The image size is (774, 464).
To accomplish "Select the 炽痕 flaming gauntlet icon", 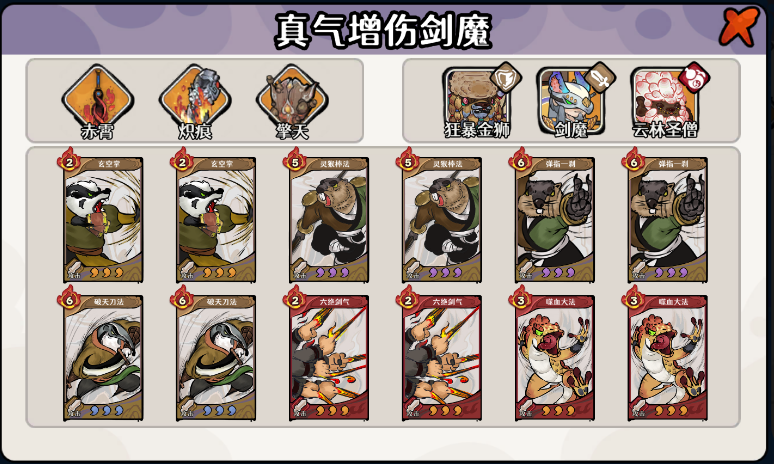I will point(195,98).
